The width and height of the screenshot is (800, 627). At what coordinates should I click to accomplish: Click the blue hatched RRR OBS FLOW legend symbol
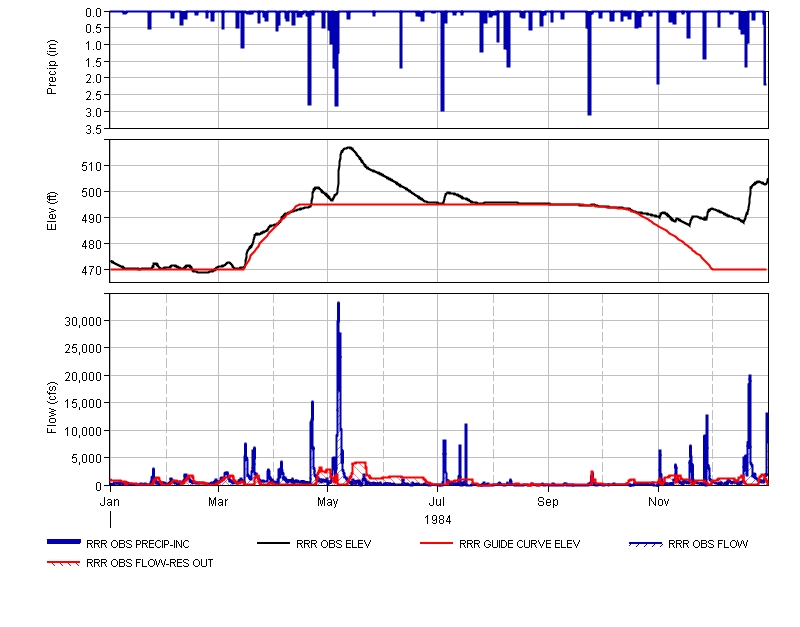pyautogui.click(x=646, y=544)
